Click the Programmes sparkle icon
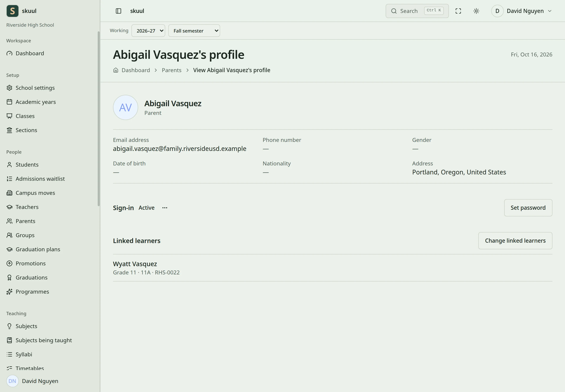The image size is (565, 392). [x=9, y=292]
